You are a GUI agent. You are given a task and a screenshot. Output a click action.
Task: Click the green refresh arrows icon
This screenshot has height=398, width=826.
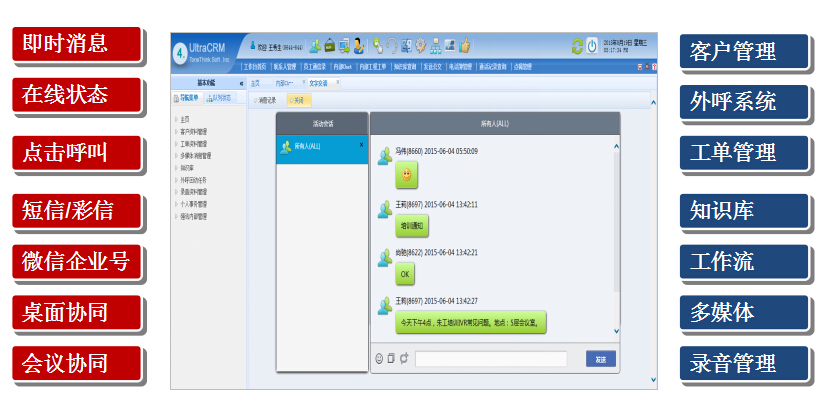(577, 46)
